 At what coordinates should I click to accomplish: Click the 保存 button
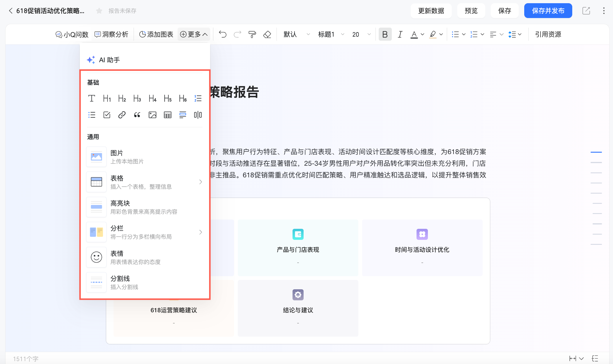(x=504, y=11)
